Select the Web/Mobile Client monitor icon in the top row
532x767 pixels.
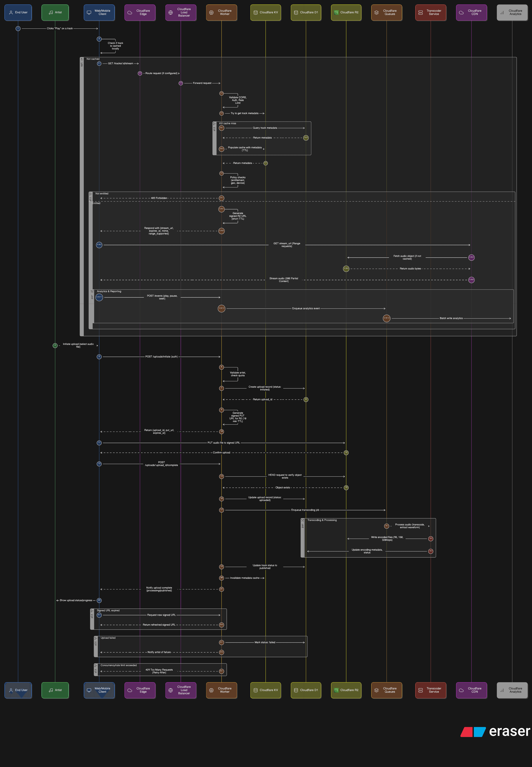[x=89, y=13]
